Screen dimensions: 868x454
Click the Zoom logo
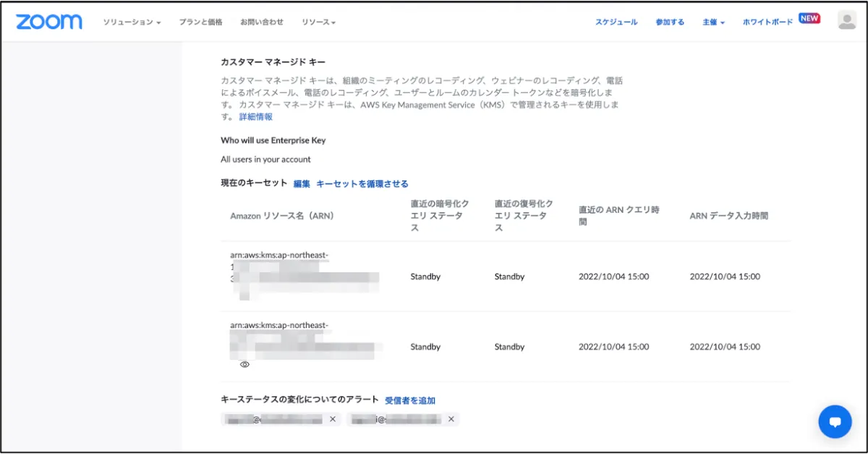(49, 22)
